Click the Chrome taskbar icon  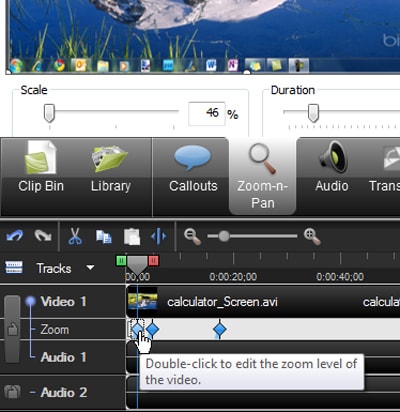pyautogui.click(x=60, y=65)
